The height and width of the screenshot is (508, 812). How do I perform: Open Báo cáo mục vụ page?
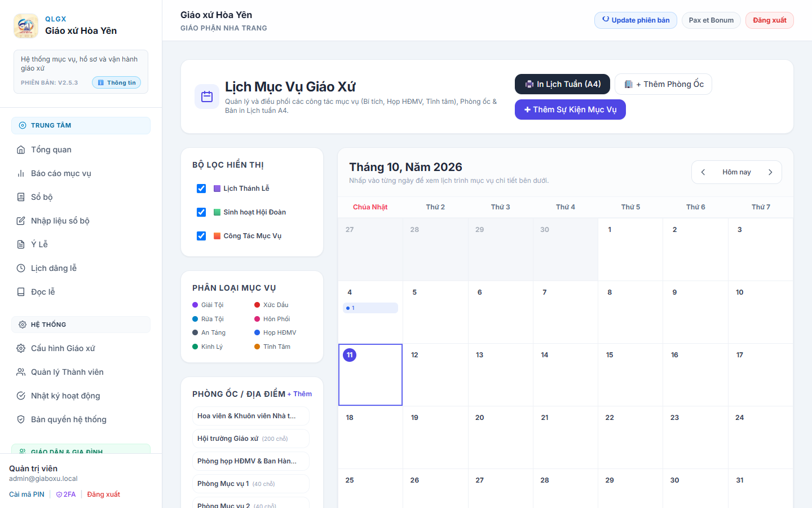pos(81,173)
